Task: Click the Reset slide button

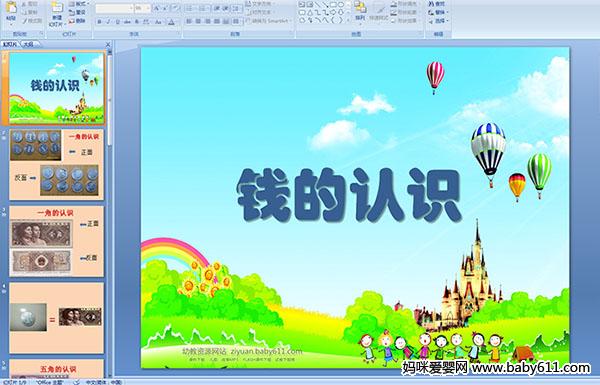Action: [78, 12]
